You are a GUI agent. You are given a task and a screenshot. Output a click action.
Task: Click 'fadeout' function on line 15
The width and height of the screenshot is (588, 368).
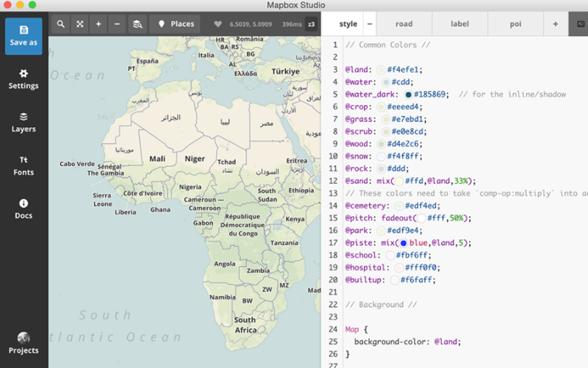(x=397, y=218)
